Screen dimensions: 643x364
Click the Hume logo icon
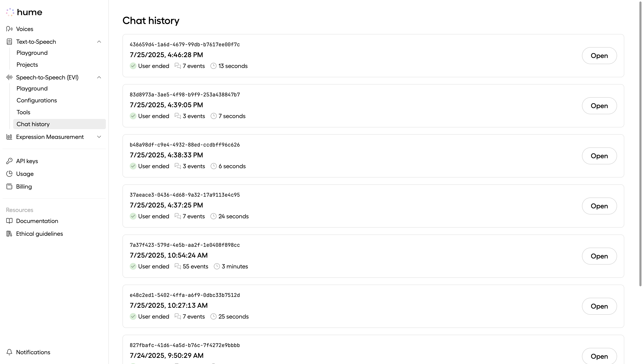tap(10, 12)
